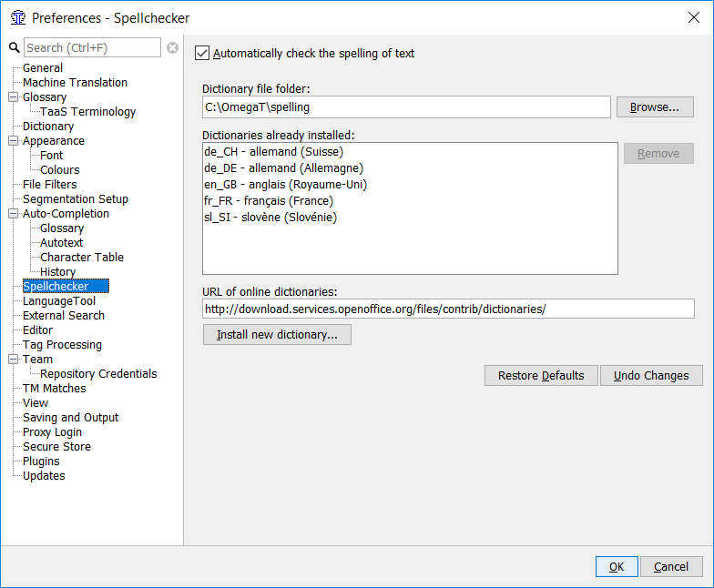Open Glossary under Auto-Completion
The image size is (714, 588).
[x=62, y=228]
